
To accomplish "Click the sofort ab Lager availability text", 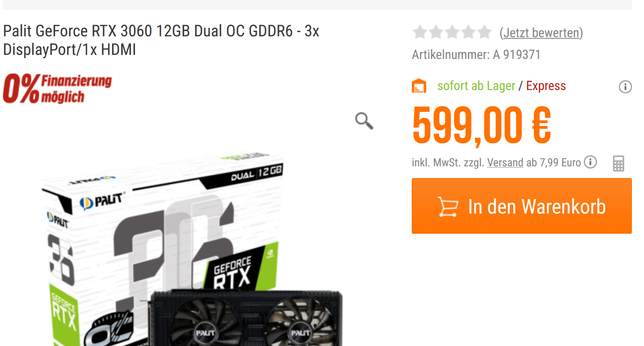I will (476, 86).
